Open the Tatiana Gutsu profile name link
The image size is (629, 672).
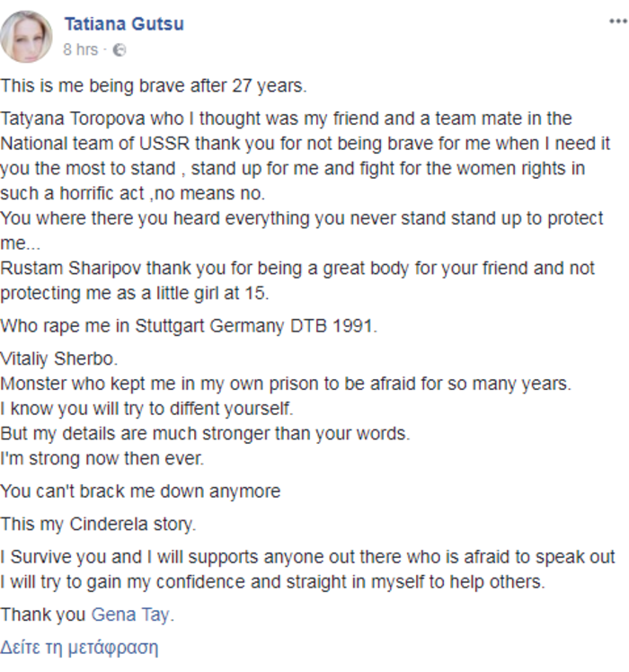(124, 23)
